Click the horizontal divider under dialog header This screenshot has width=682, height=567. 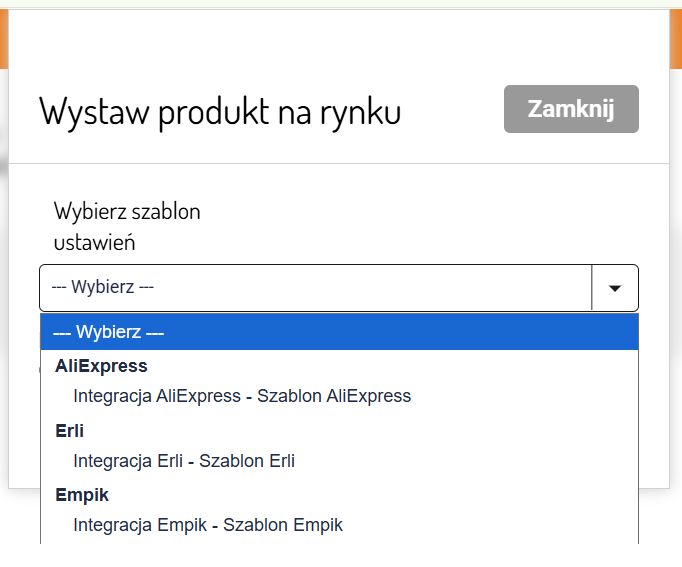(338, 163)
